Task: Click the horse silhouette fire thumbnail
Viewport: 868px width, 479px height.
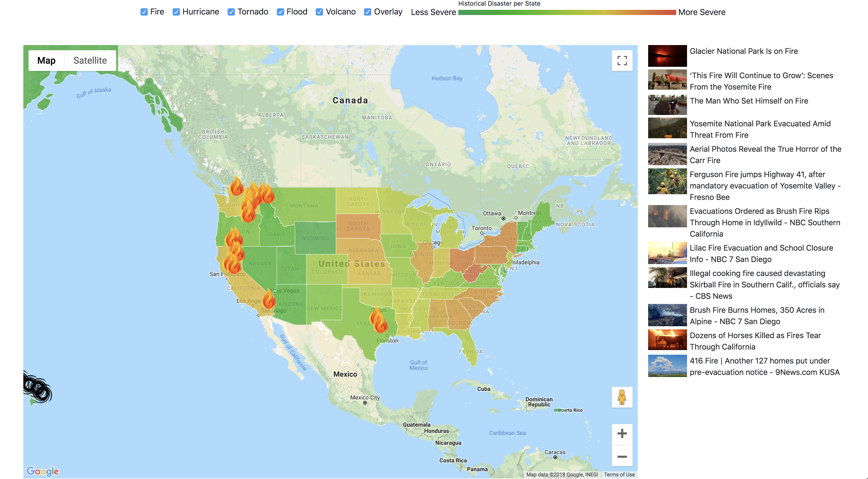Action: 667,340
